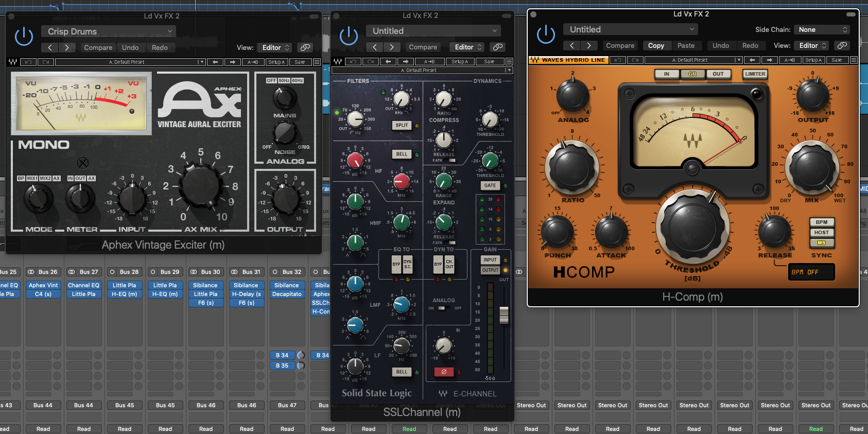Click Waves left arrow preset in H-Comp toolbar
The image size is (868, 434).
(752, 60)
